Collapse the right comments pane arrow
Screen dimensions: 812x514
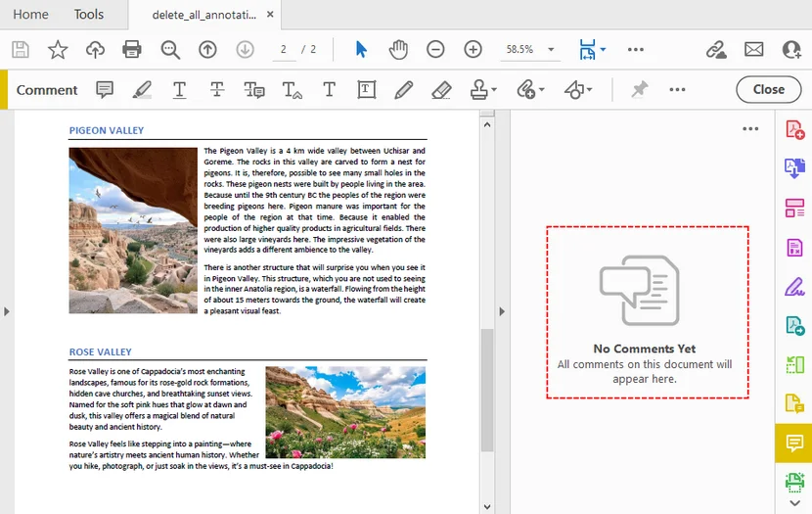click(502, 311)
